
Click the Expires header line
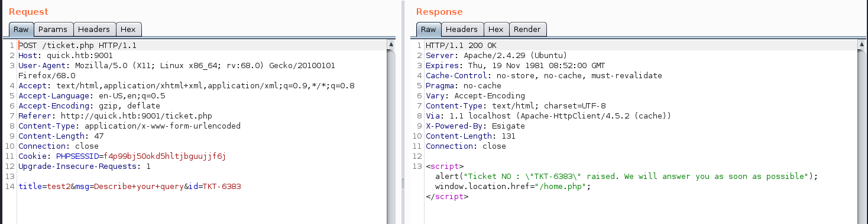[515, 65]
